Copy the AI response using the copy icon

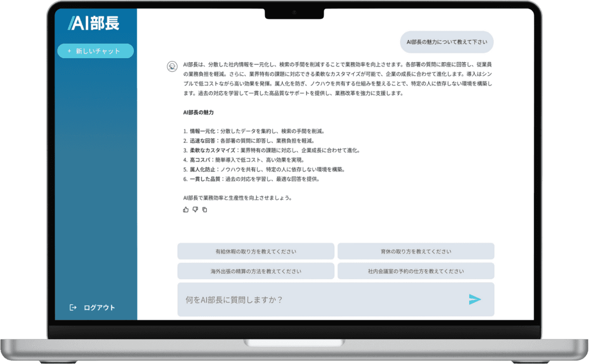coord(205,210)
